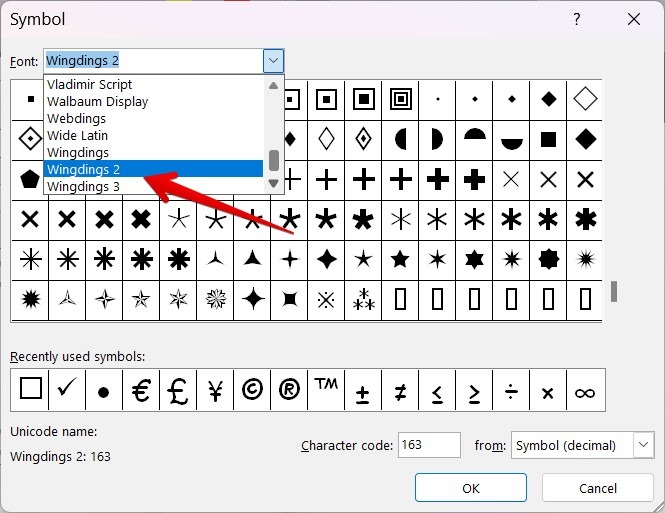Click the symbol grid scrollbar thumb
The image size is (665, 513).
(614, 291)
